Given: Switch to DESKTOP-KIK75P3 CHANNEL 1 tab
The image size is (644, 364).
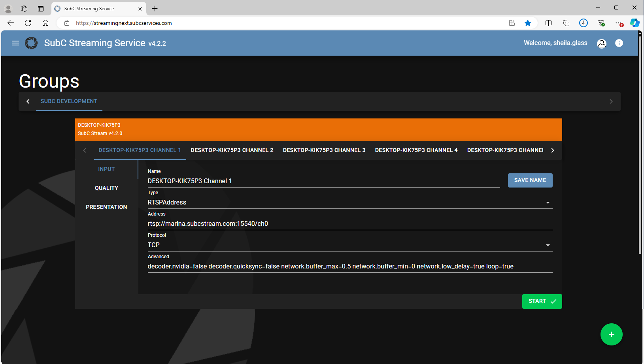Looking at the screenshot, I should point(140,150).
